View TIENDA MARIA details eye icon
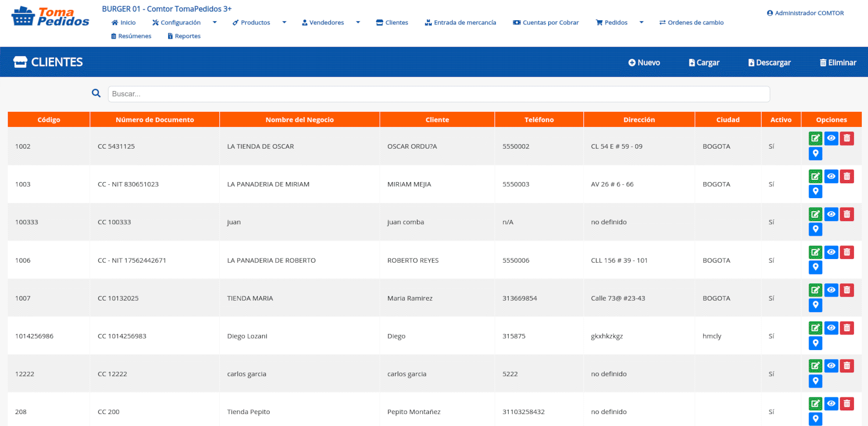Viewport: 868px width, 426px height. pos(832,290)
